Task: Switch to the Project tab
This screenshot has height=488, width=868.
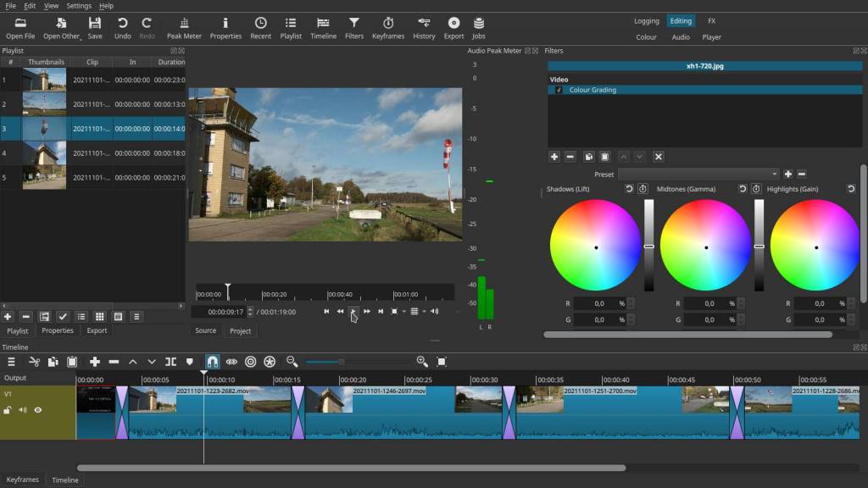Action: point(240,331)
